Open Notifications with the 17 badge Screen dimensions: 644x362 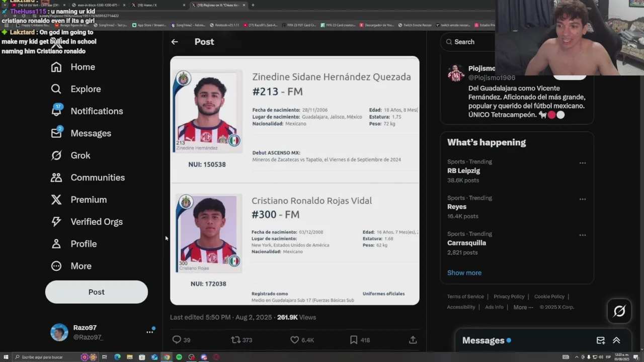click(x=87, y=111)
